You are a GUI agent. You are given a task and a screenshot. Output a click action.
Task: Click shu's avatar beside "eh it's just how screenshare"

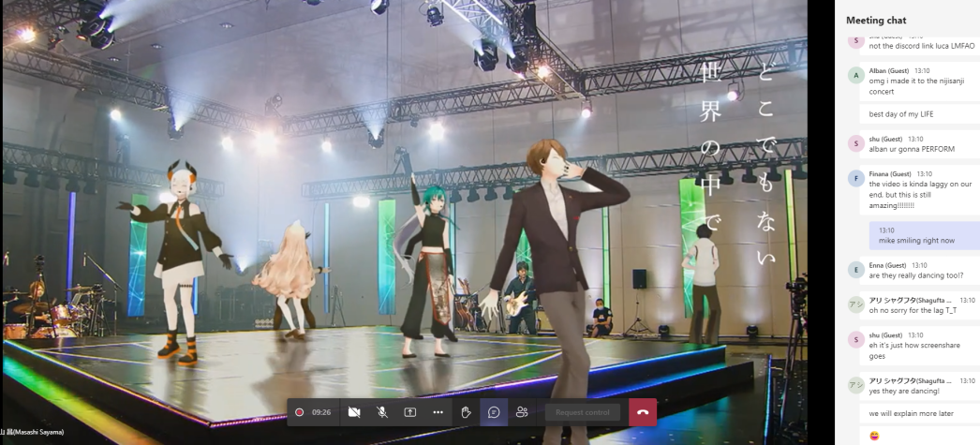(855, 339)
